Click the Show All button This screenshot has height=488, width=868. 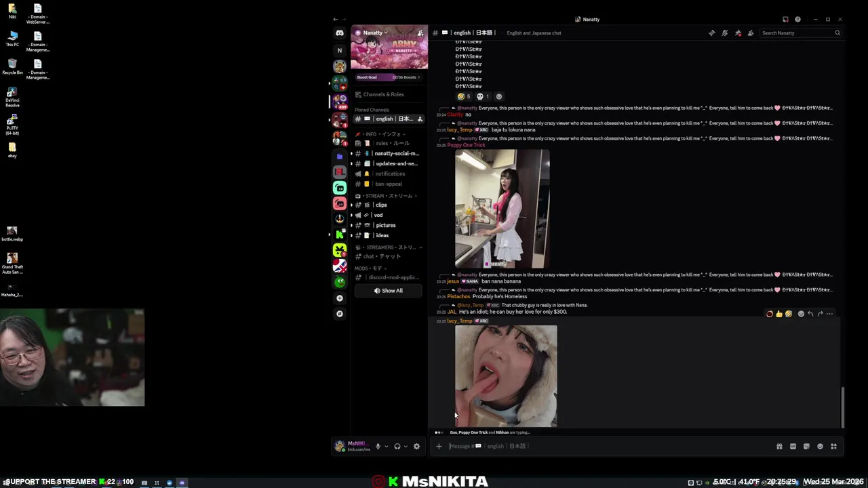(389, 291)
